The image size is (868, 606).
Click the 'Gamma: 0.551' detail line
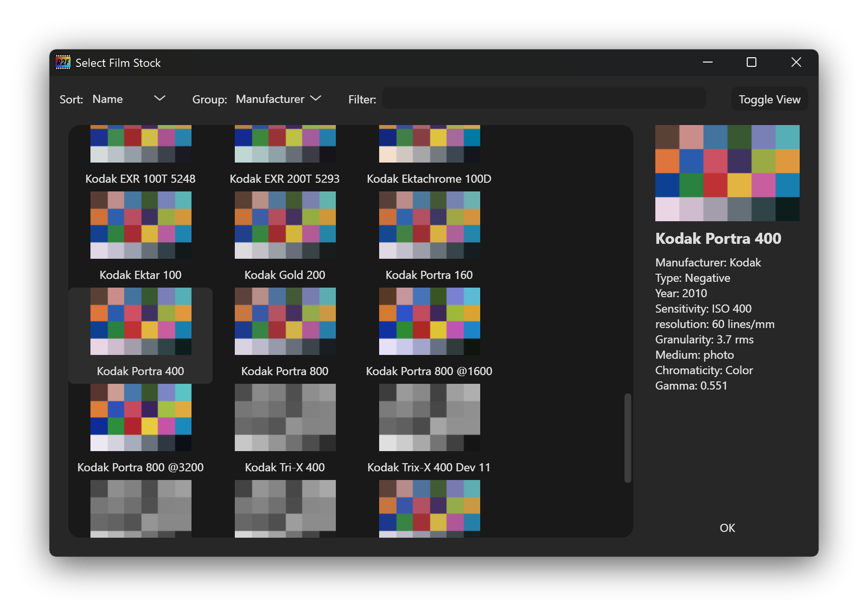(691, 386)
